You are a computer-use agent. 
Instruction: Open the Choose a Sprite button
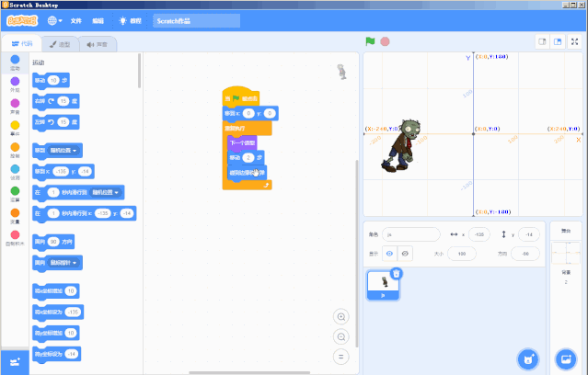pyautogui.click(x=528, y=359)
